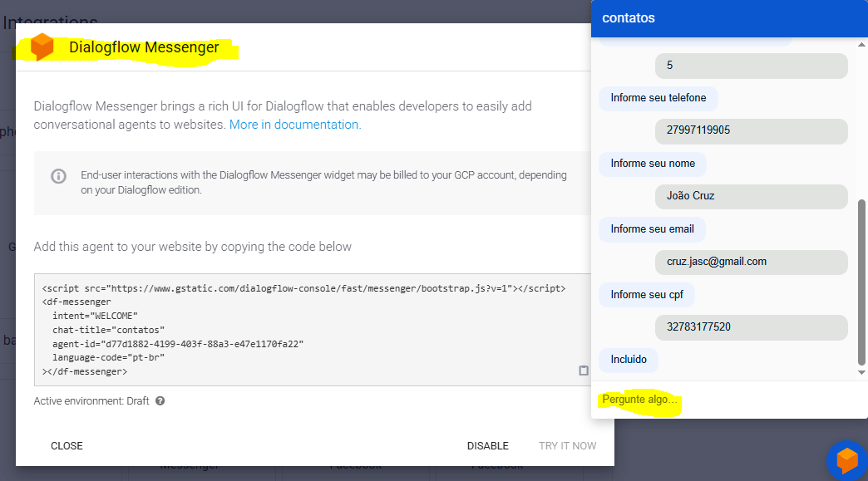
Task: Click the copy code clipboard icon
Action: click(x=584, y=371)
